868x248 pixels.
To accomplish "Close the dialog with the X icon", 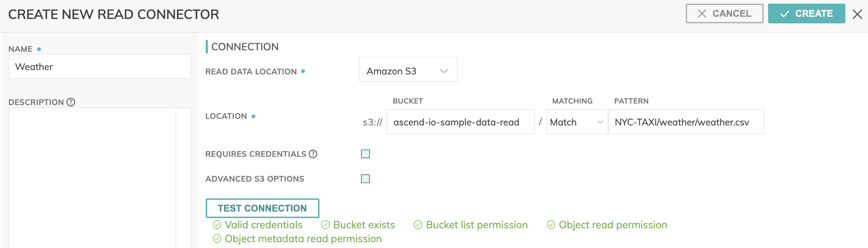I will click(x=857, y=14).
